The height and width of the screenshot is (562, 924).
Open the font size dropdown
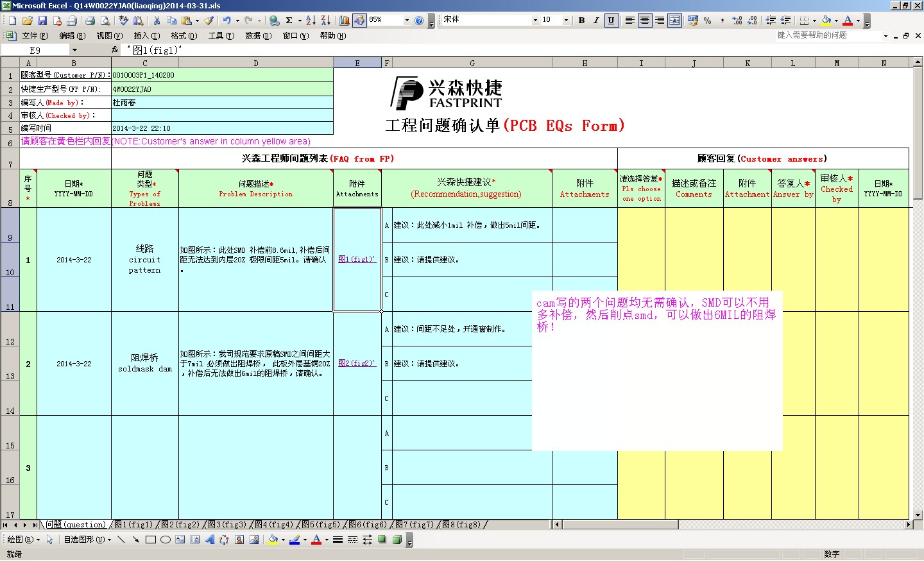coord(566,21)
